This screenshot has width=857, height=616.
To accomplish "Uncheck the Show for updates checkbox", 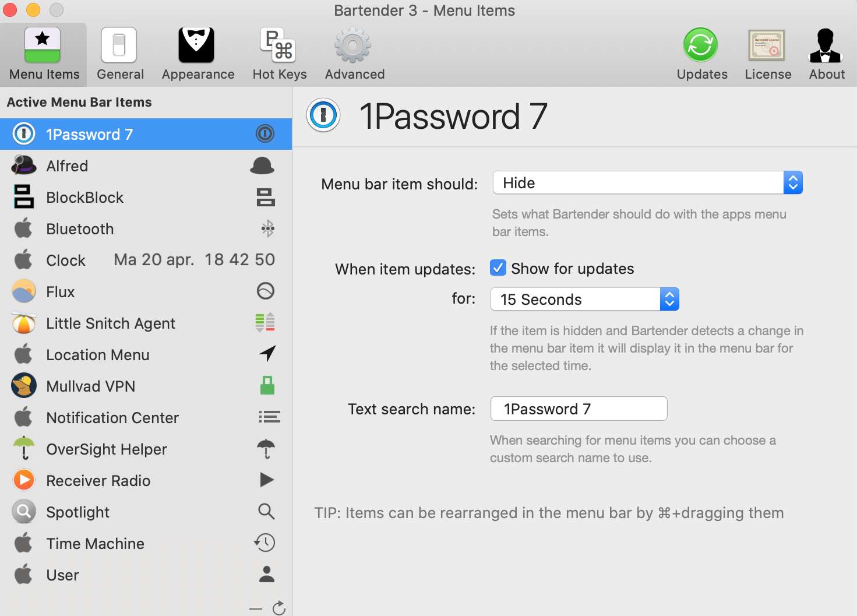I will (x=498, y=267).
